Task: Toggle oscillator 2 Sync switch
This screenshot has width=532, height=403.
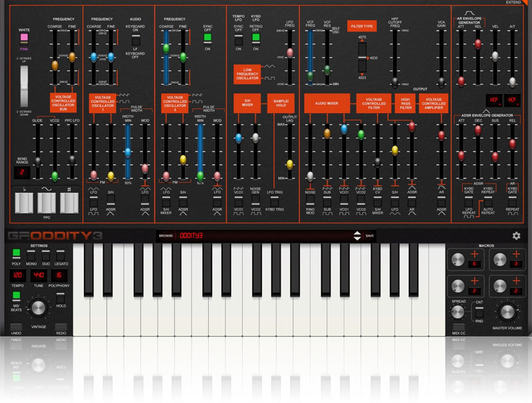Action: 207,37
